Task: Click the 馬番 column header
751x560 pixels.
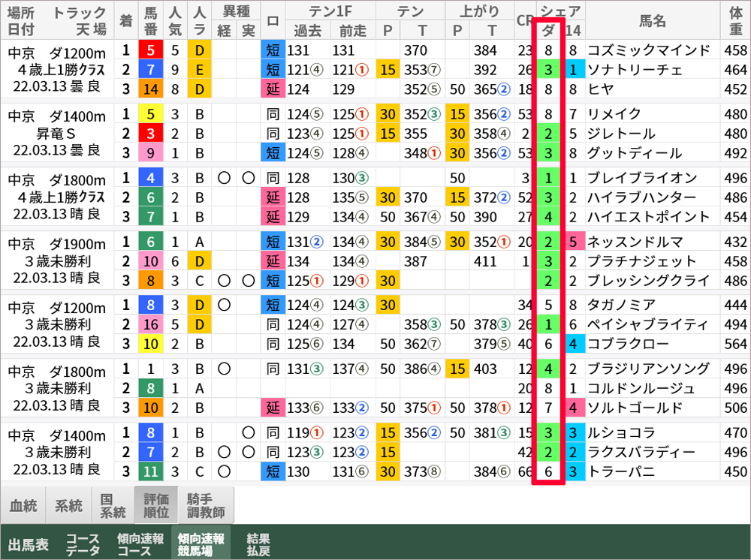Action: (x=150, y=20)
